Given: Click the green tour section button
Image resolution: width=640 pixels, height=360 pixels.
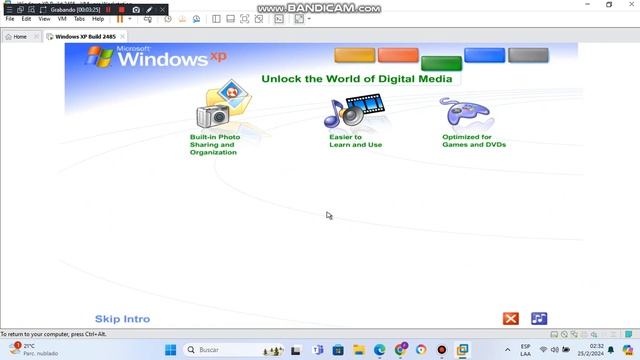Looking at the screenshot, I should click(441, 63).
